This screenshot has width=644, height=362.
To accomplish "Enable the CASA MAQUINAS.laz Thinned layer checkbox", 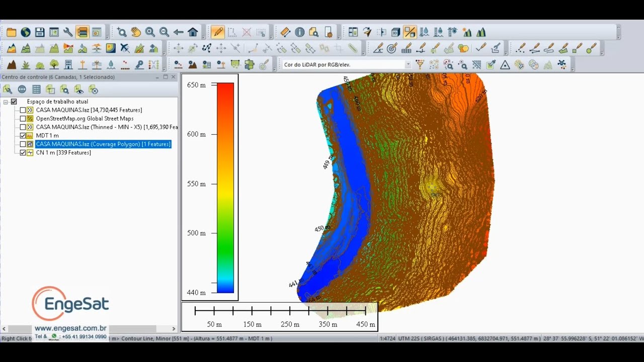I will coord(23,127).
